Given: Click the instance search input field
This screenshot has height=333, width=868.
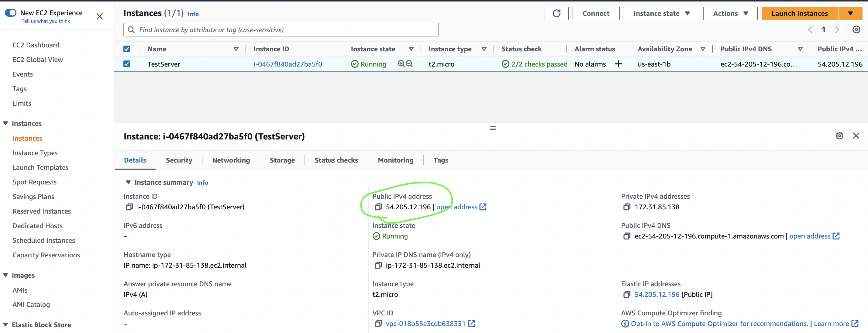Looking at the screenshot, I should [281, 30].
